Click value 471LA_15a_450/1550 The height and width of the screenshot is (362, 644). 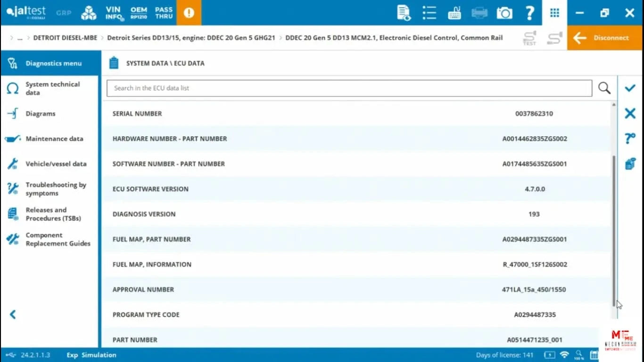pyautogui.click(x=534, y=289)
